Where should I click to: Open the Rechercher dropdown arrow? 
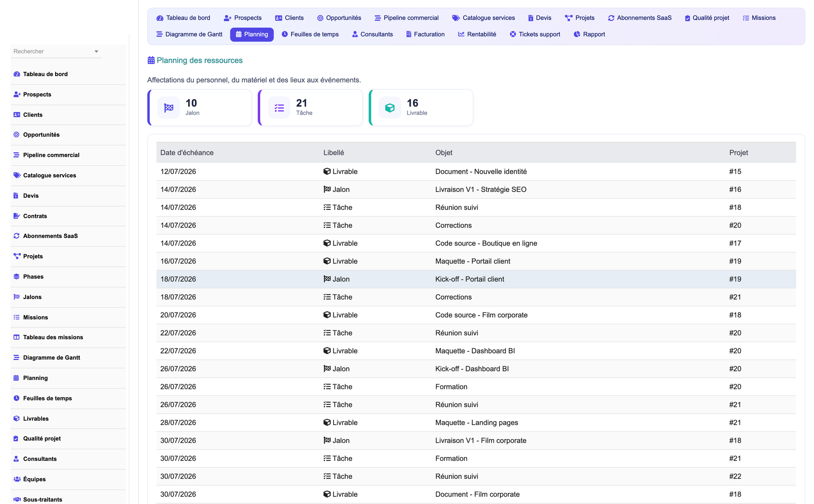[x=96, y=51]
